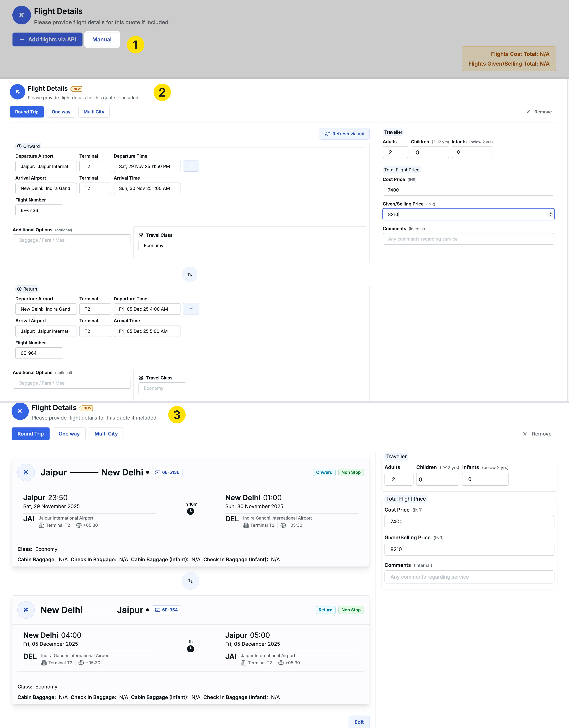Select the Multi City trip option
Viewport: 569px width, 728px height.
click(x=94, y=112)
